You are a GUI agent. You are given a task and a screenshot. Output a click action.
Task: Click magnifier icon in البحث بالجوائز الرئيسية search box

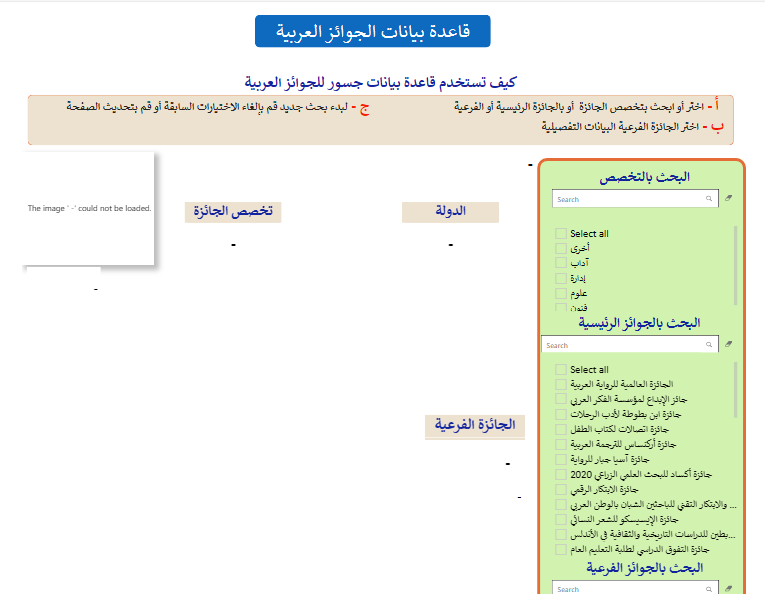tap(709, 344)
